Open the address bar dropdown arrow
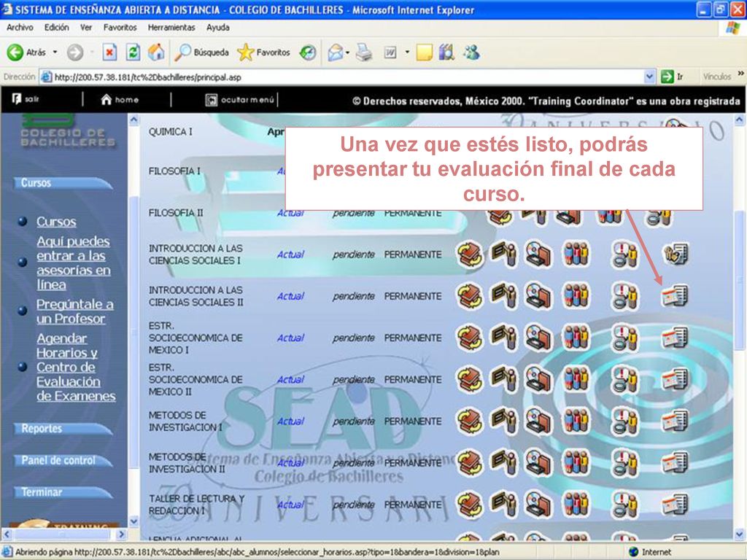Screen dimensions: 747x560 649,76
